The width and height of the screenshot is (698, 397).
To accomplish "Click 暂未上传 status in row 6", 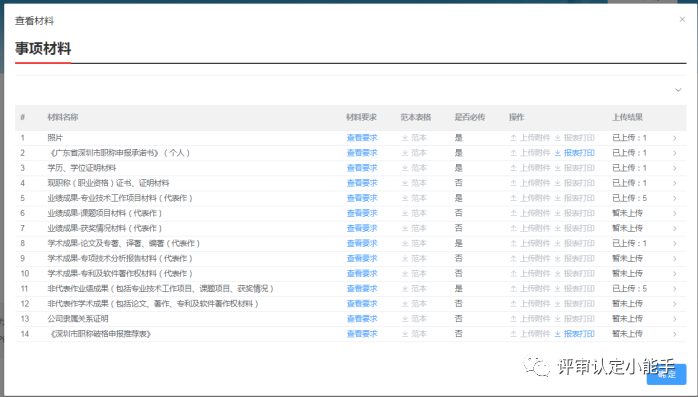I will click(627, 213).
